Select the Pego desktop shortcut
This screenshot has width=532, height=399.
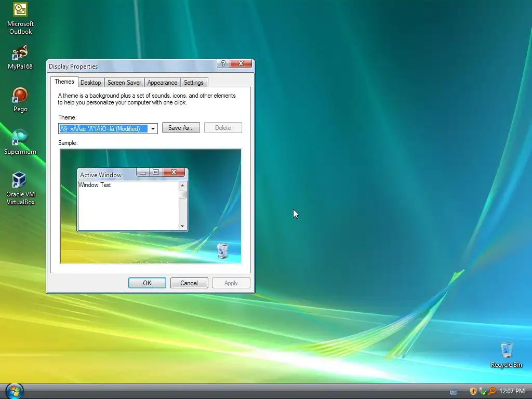pyautogui.click(x=20, y=100)
